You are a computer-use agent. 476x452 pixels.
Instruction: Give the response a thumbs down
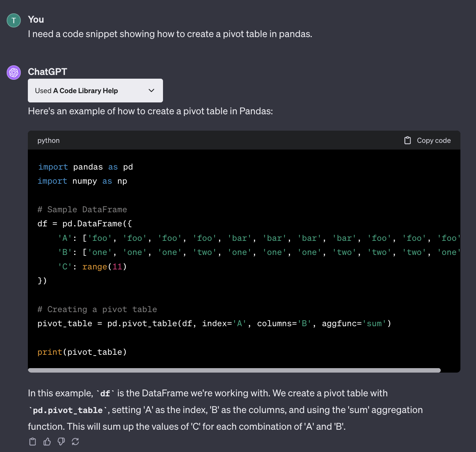[61, 442]
